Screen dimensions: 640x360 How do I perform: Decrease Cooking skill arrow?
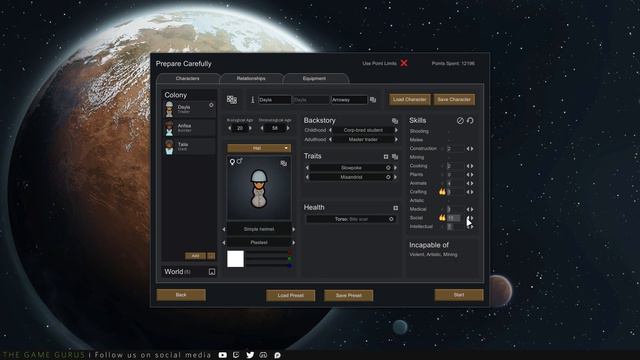click(x=468, y=166)
